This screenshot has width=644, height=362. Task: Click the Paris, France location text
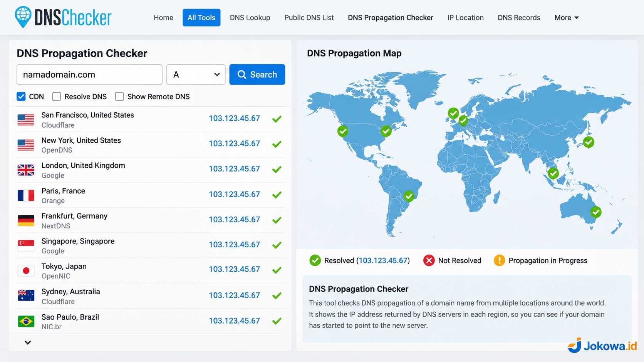pyautogui.click(x=63, y=191)
